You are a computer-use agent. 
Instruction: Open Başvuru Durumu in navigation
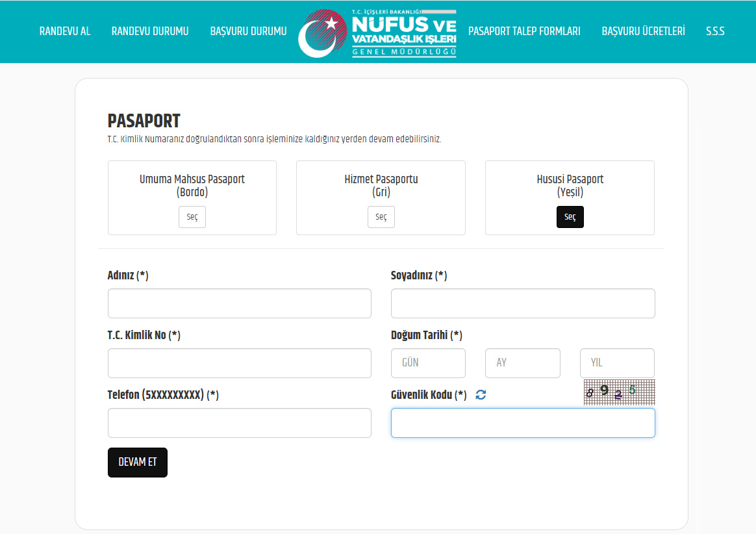click(248, 31)
